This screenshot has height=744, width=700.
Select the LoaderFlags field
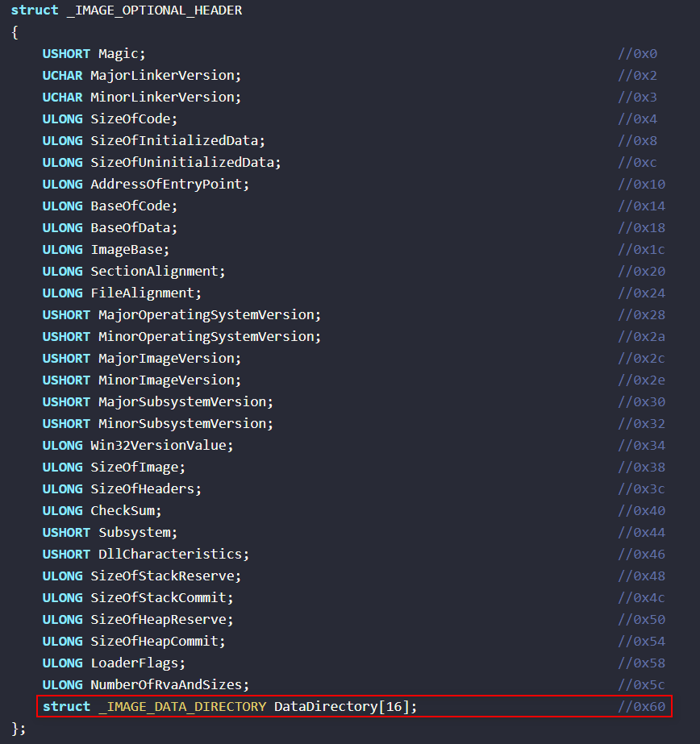coord(138,663)
